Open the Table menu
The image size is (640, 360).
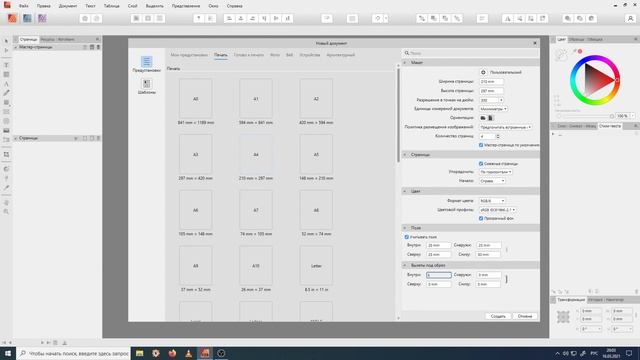pos(111,6)
